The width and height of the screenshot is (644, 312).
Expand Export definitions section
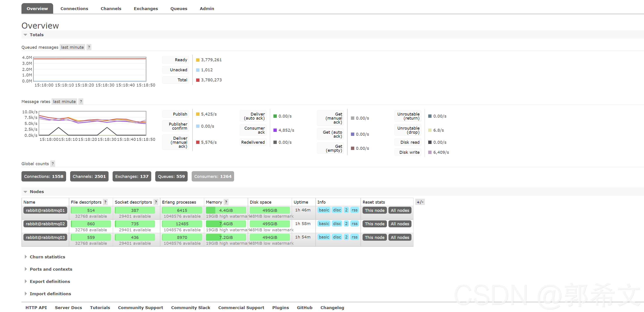click(50, 281)
